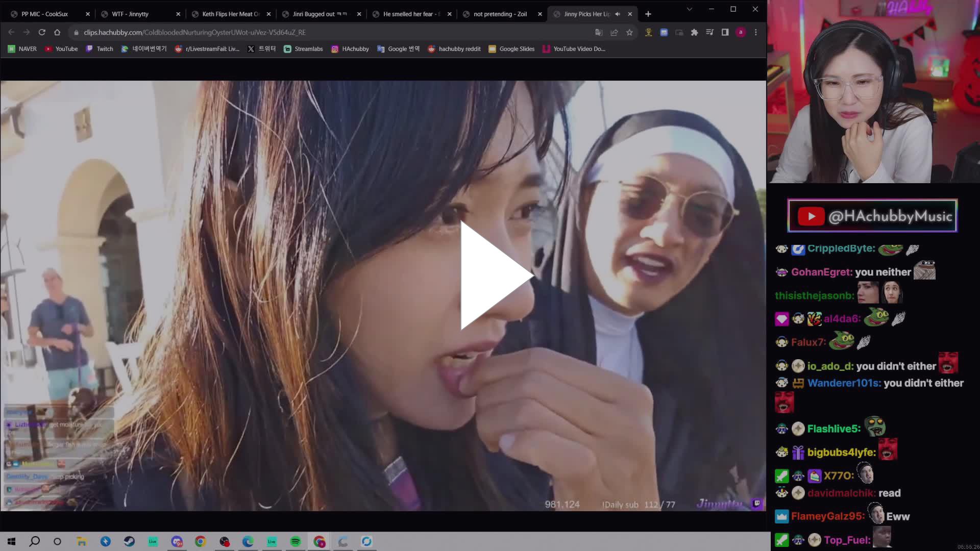
Task: Open the browser profile avatar menu
Action: point(741,32)
